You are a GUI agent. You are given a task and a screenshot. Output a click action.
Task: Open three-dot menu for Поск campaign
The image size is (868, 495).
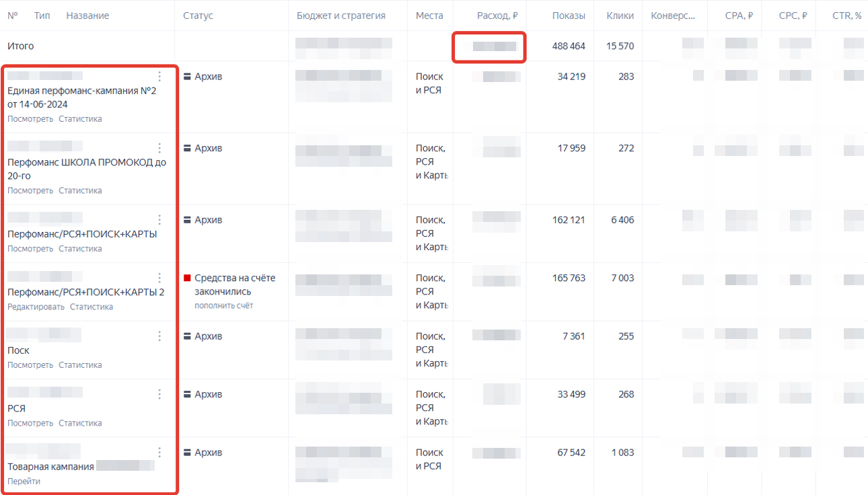click(159, 336)
